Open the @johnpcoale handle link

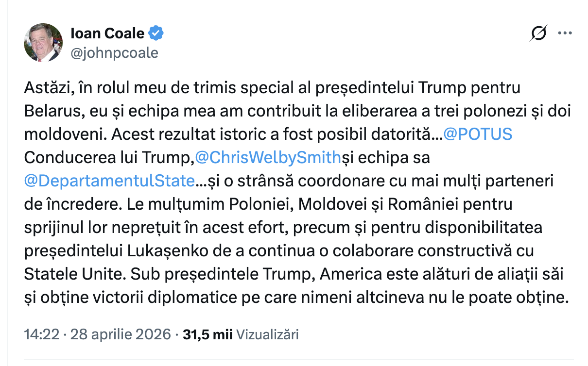pyautogui.click(x=115, y=52)
